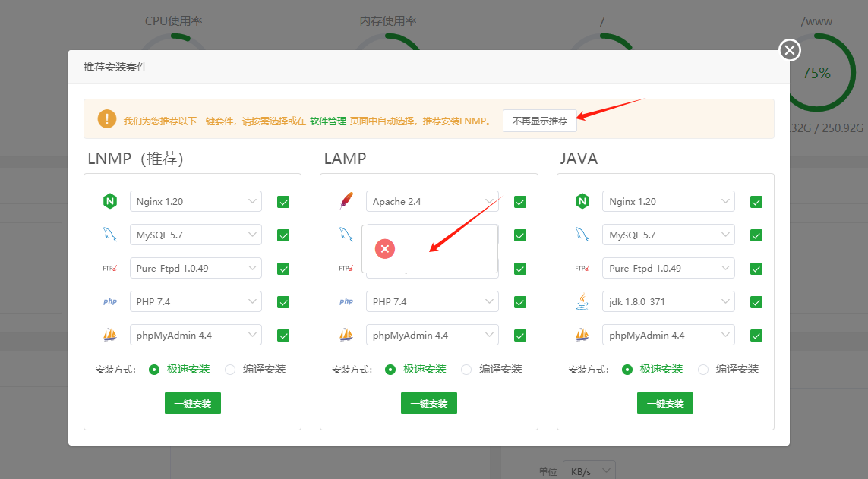Click the phpMyAdmin sailboat icon in LNMP
Image resolution: width=868 pixels, height=479 pixels.
pos(109,335)
